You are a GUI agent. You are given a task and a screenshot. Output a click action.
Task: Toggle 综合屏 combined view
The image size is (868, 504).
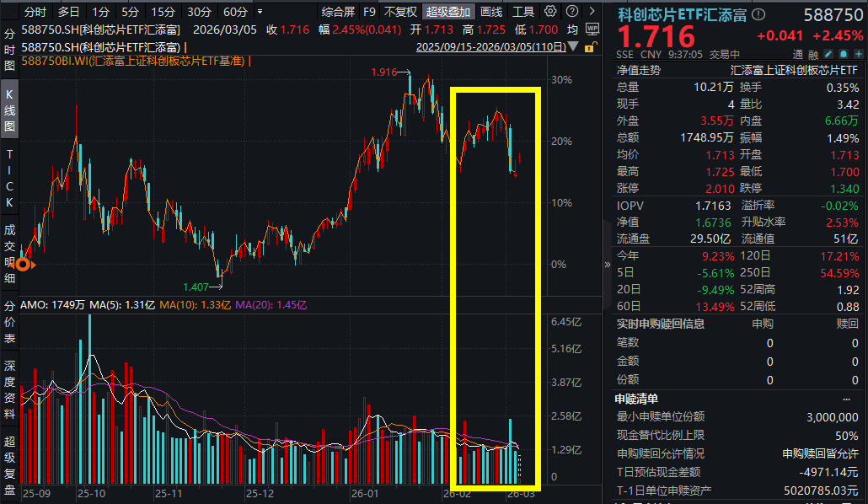pyautogui.click(x=338, y=12)
